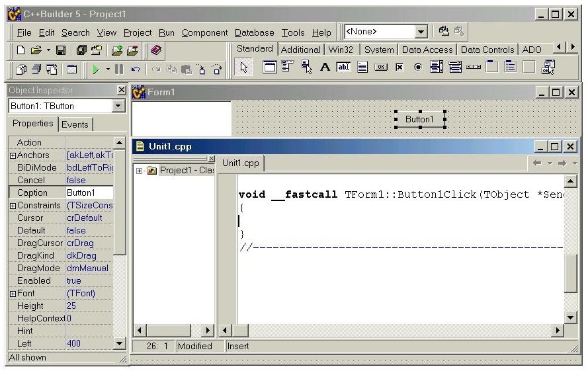Switch to the Additional palette tab
588x375 pixels.
pos(300,50)
